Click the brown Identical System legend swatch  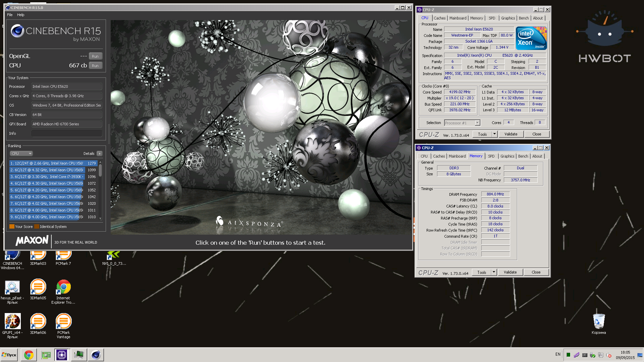click(37, 227)
